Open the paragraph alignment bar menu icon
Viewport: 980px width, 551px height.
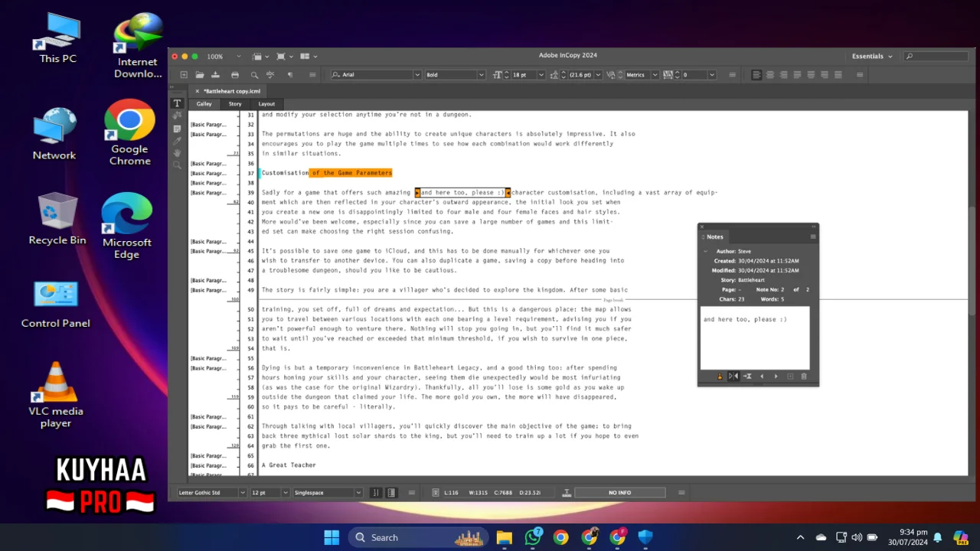click(860, 75)
